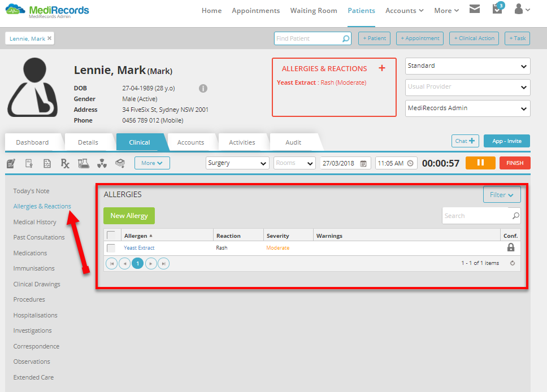Open the Filter dropdown in Allergies
Screen dimensions: 547x392
pyautogui.click(x=502, y=195)
